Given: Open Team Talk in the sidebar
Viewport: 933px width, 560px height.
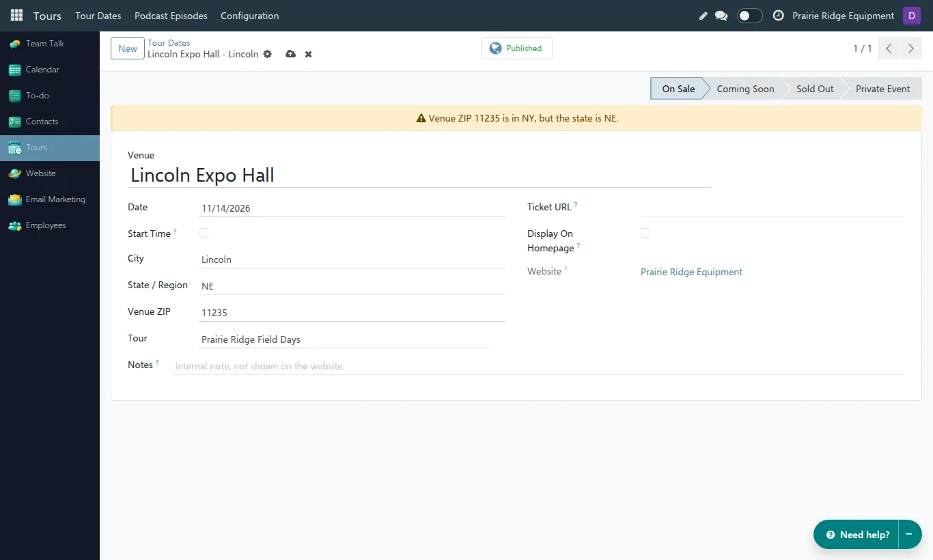Looking at the screenshot, I should point(50,44).
